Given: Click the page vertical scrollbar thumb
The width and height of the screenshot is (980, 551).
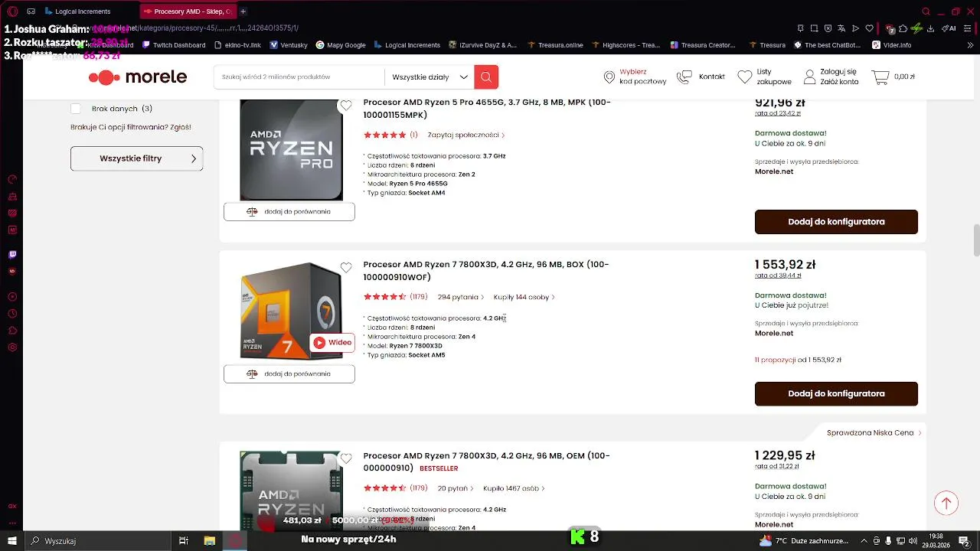Looking at the screenshot, I should pos(976,241).
